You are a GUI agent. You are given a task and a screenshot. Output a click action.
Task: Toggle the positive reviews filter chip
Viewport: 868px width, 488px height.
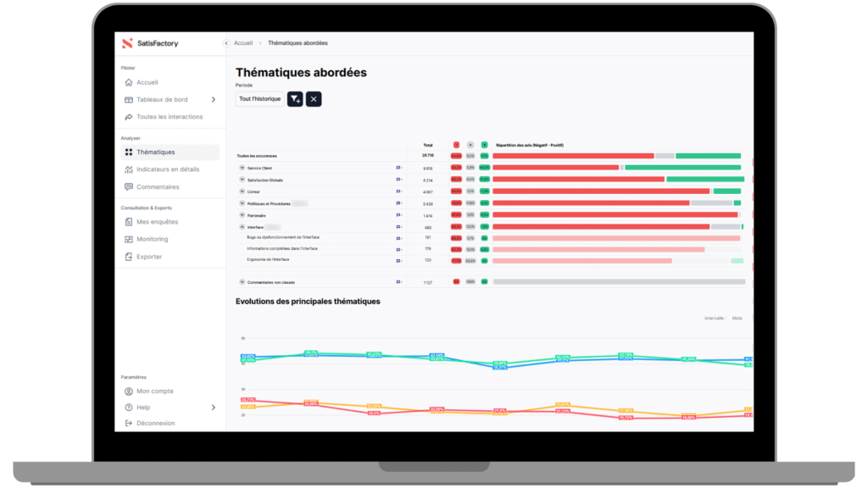(485, 144)
